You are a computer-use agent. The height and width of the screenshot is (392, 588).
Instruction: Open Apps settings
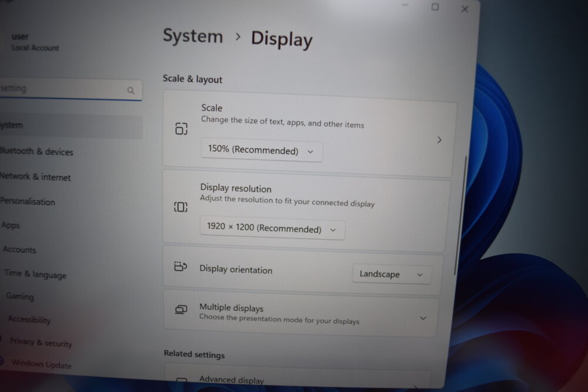click(11, 225)
